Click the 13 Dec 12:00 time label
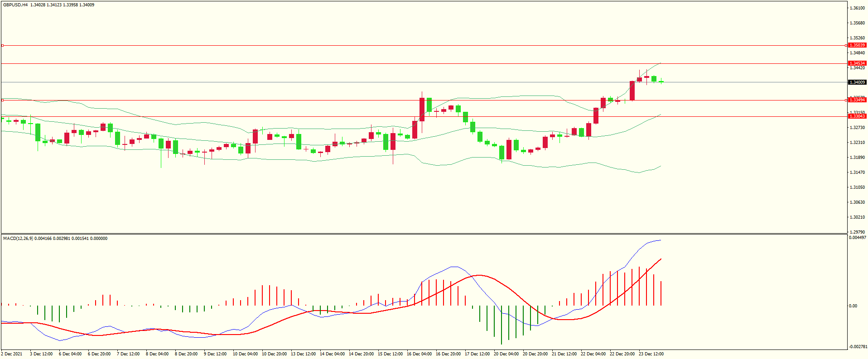868x359 pixels. click(303, 354)
